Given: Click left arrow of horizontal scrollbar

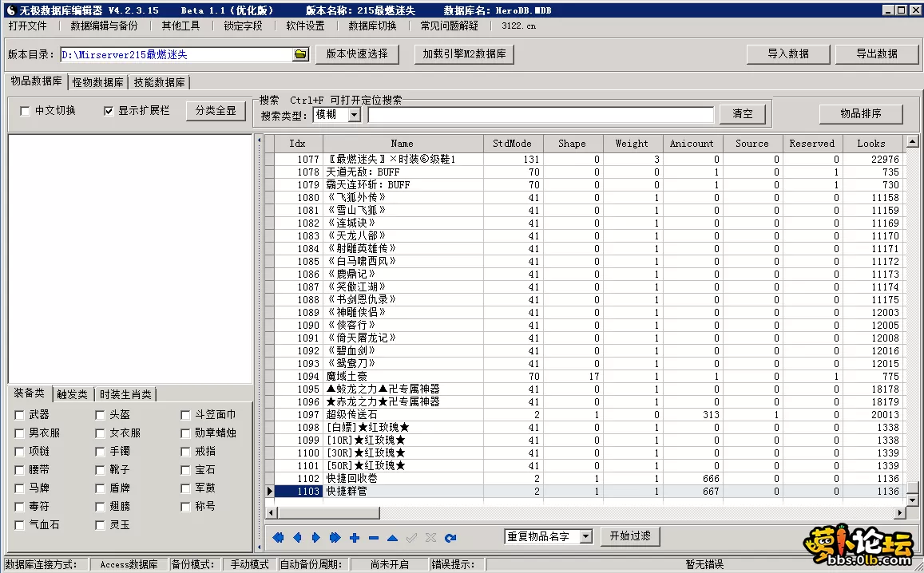Looking at the screenshot, I should click(x=271, y=513).
